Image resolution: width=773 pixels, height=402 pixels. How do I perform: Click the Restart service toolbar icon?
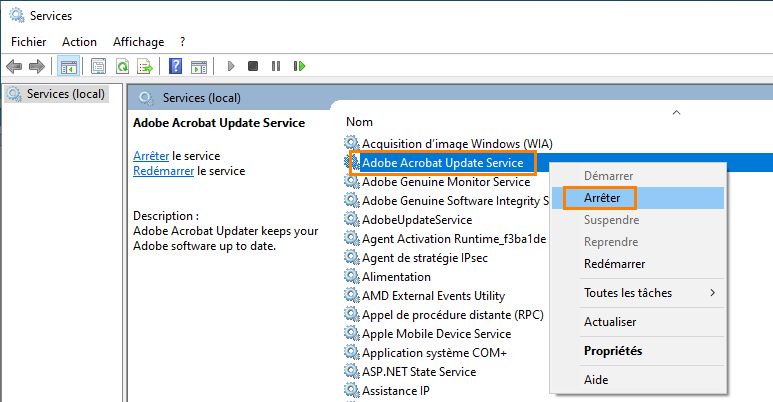(x=299, y=66)
